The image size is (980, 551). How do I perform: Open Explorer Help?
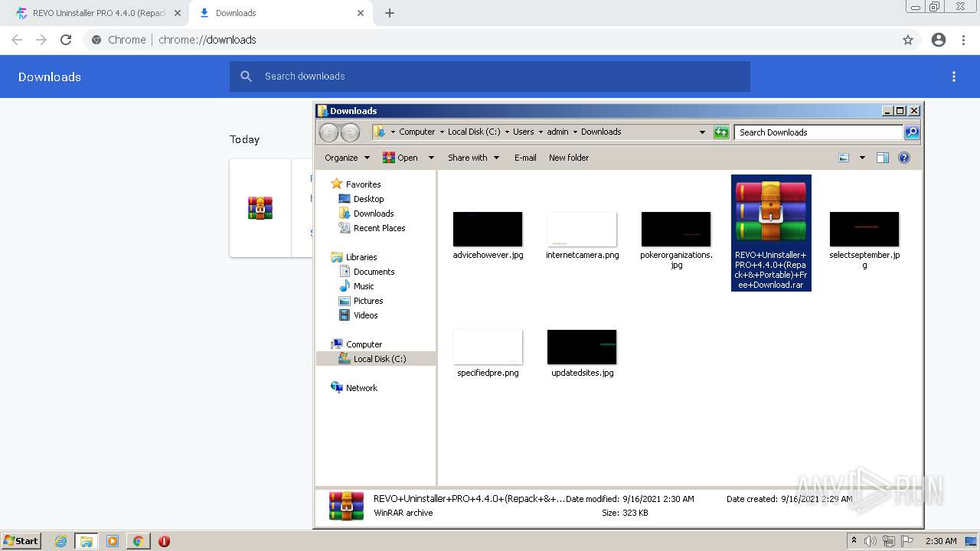tap(904, 158)
